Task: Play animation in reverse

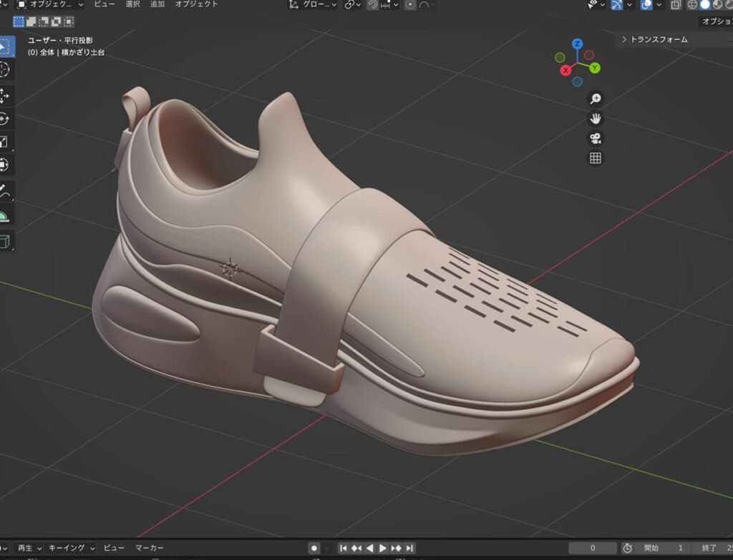Action: pyautogui.click(x=370, y=548)
